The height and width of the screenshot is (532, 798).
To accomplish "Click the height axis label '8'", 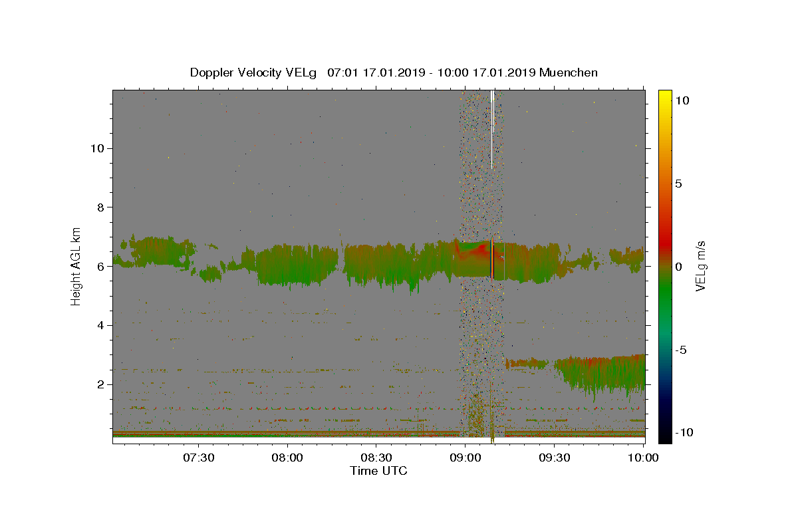I will tap(100, 207).
